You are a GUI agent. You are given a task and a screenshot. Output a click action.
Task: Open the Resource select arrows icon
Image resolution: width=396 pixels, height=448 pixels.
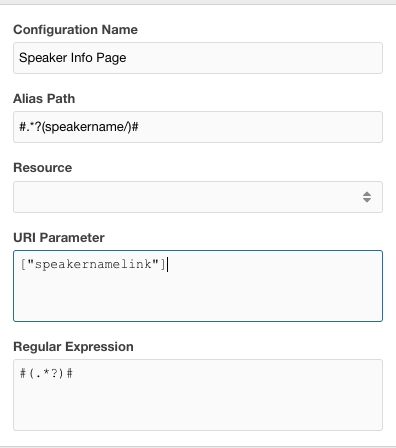coord(367,197)
